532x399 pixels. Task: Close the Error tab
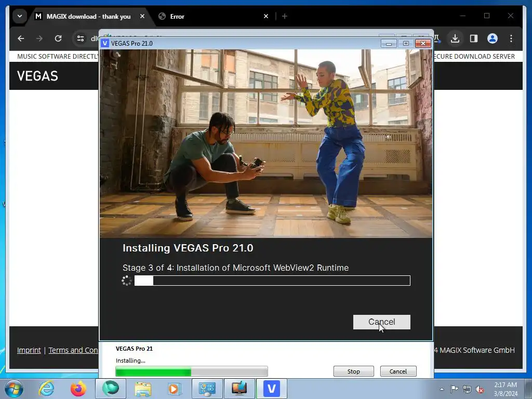pyautogui.click(x=266, y=16)
